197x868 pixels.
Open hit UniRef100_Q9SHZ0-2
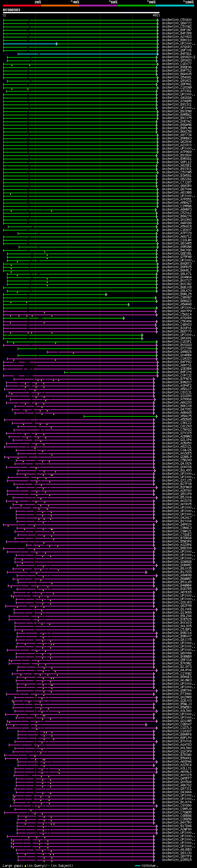coord(179,57)
